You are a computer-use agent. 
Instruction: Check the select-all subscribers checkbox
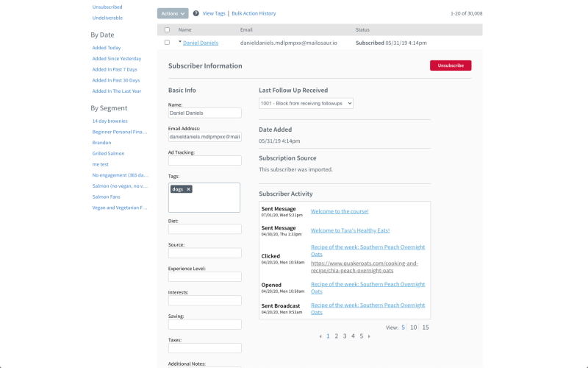pos(167,30)
